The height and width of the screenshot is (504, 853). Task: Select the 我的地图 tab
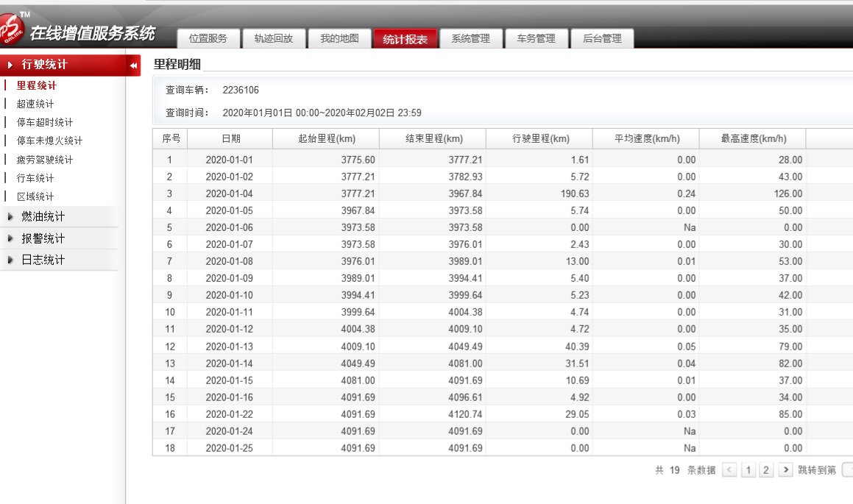[x=339, y=39]
